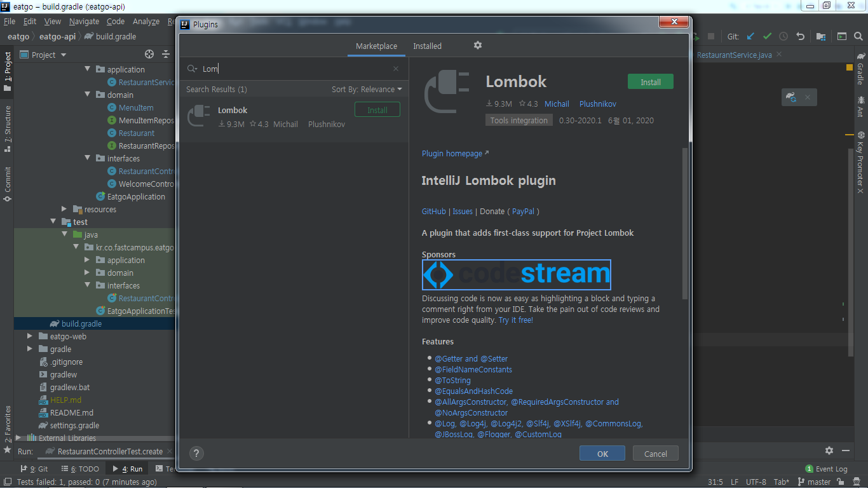The image size is (868, 488).
Task: Collapse the test folder
Action: pos(53,222)
